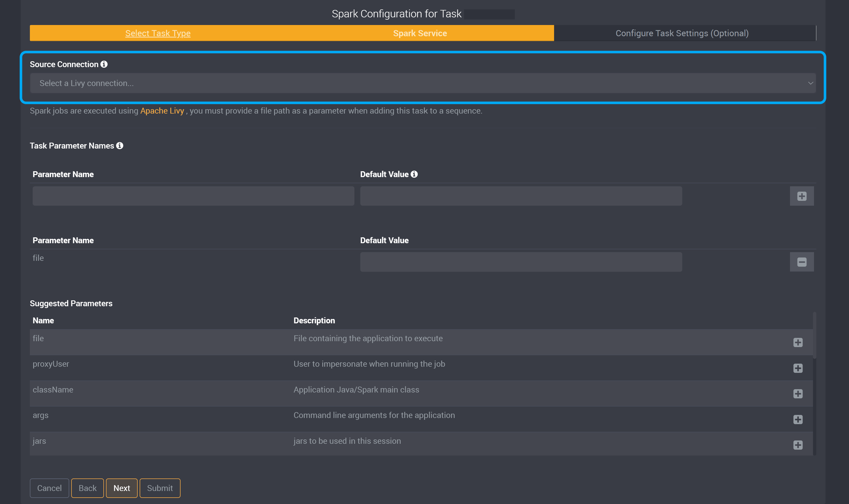Screen dimensions: 849x504
Task: Remove the file parameter with minus button
Action: pyautogui.click(x=802, y=262)
